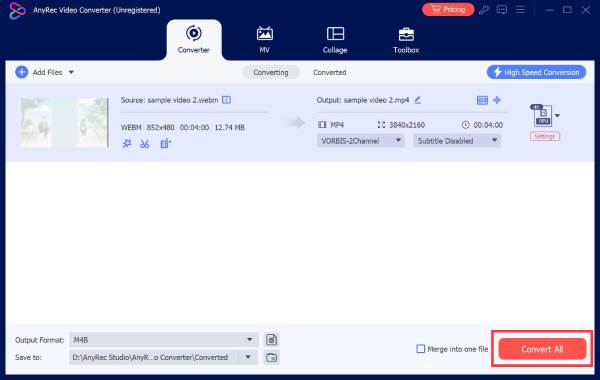
Task: Switch to the Toolbox tab
Action: click(406, 40)
